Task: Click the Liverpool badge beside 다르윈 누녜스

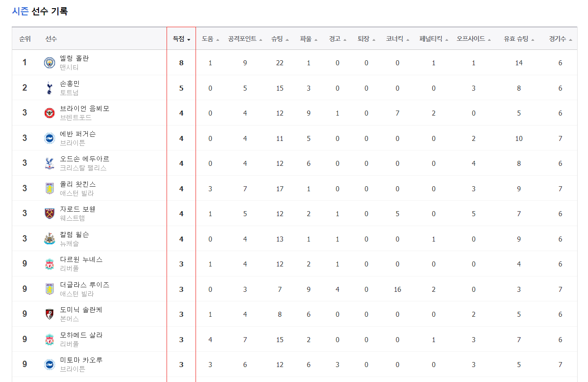Action: (49, 264)
